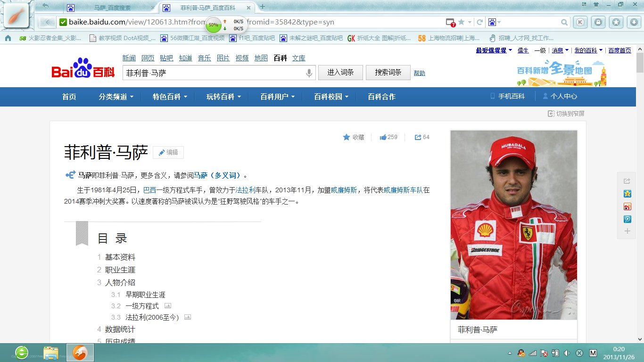Click the K button in browser toolbar
Screen dimensions: 644x362
[580, 22]
